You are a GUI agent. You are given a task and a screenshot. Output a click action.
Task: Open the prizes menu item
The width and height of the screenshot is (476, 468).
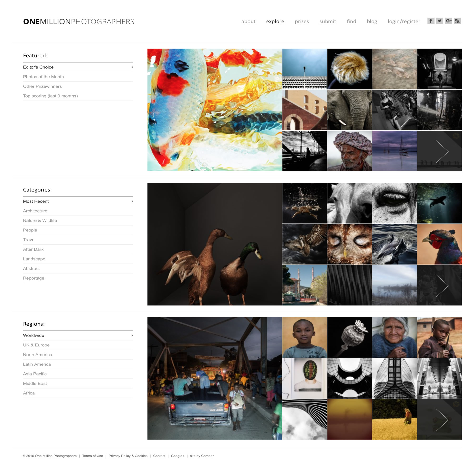(302, 21)
